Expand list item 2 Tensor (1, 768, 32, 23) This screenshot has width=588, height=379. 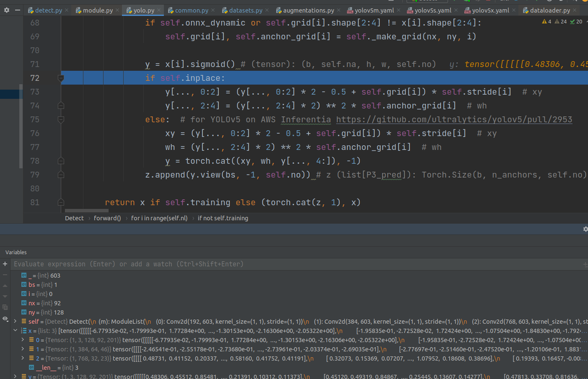point(23,358)
